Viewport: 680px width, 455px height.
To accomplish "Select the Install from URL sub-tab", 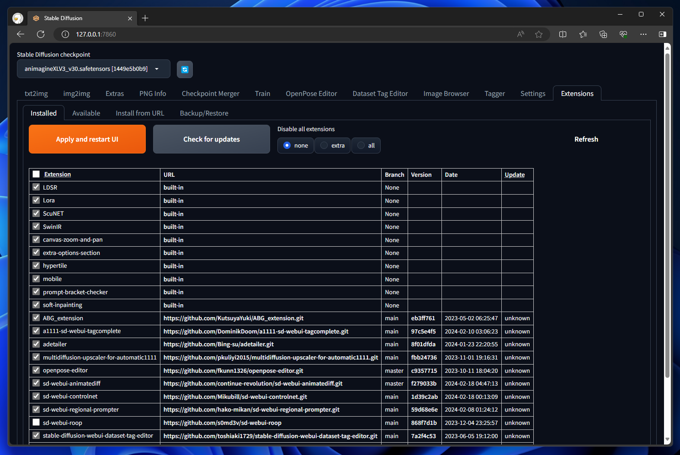I will point(140,113).
